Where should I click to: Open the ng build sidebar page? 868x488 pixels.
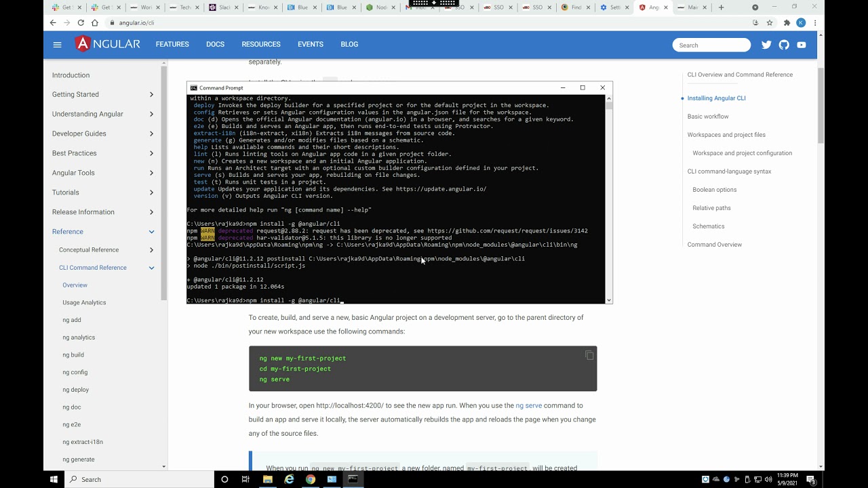(73, 355)
